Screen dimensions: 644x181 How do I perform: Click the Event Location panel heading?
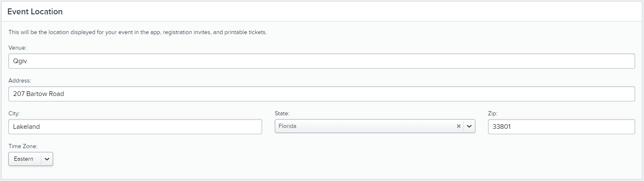(35, 12)
